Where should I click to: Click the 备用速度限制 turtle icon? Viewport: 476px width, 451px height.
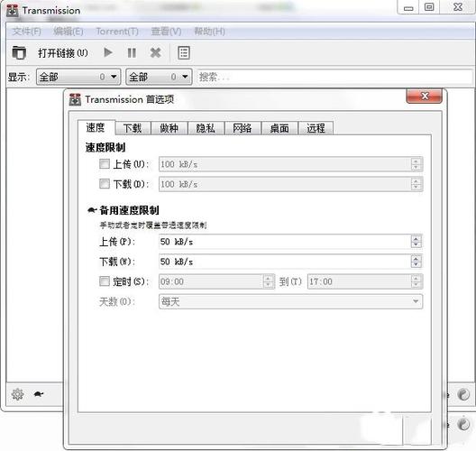click(x=92, y=210)
